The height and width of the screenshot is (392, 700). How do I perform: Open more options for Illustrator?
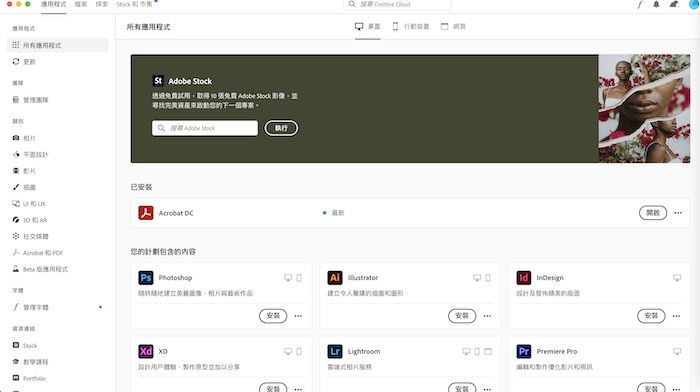coord(487,316)
